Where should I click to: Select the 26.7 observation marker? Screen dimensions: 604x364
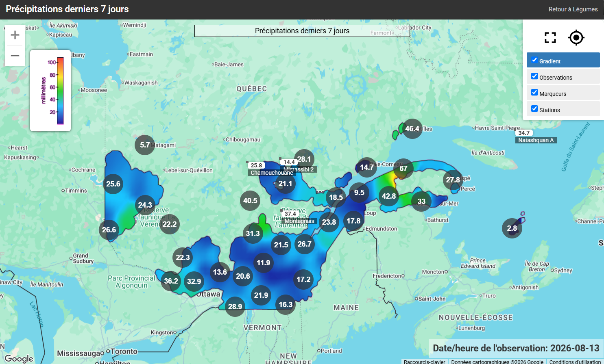[x=305, y=244]
